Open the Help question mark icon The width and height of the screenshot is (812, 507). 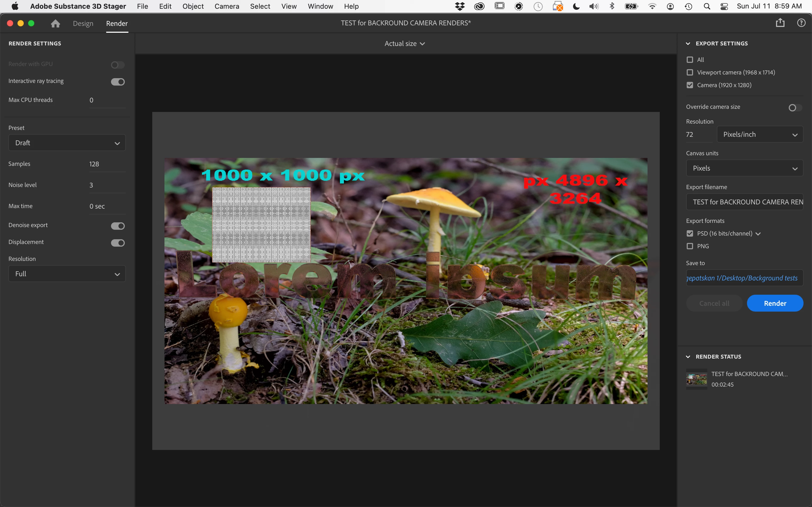click(x=801, y=23)
